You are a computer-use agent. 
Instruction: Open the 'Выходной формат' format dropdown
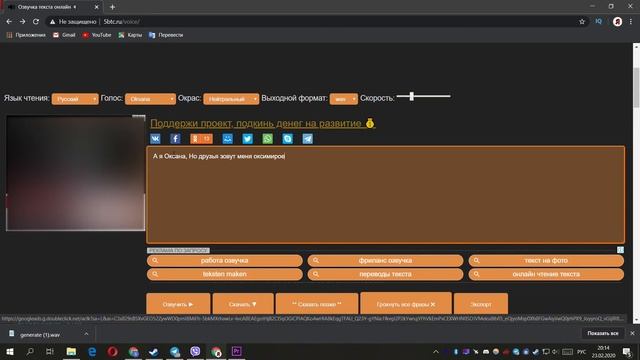pyautogui.click(x=344, y=99)
